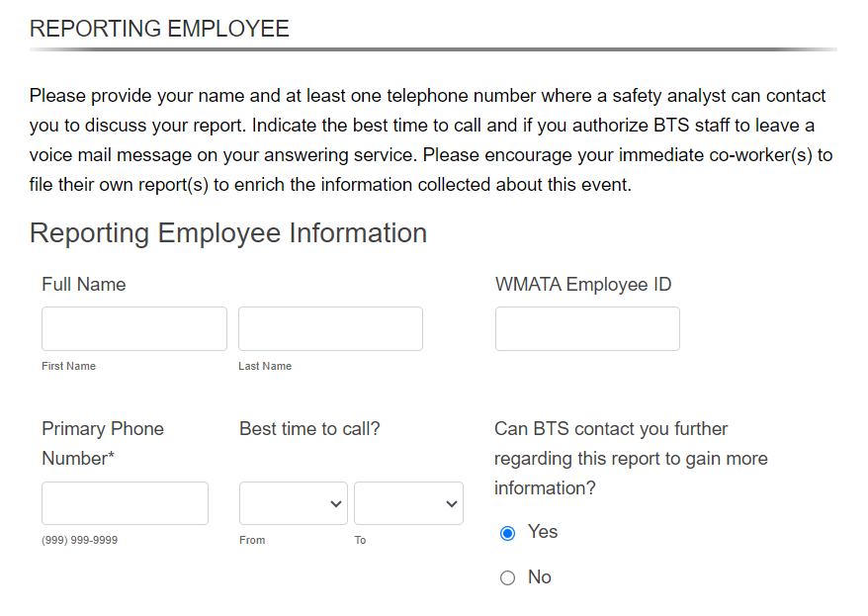Click the REPORTING EMPLOYEE section title
This screenshot has height=616, width=868.
(159, 29)
